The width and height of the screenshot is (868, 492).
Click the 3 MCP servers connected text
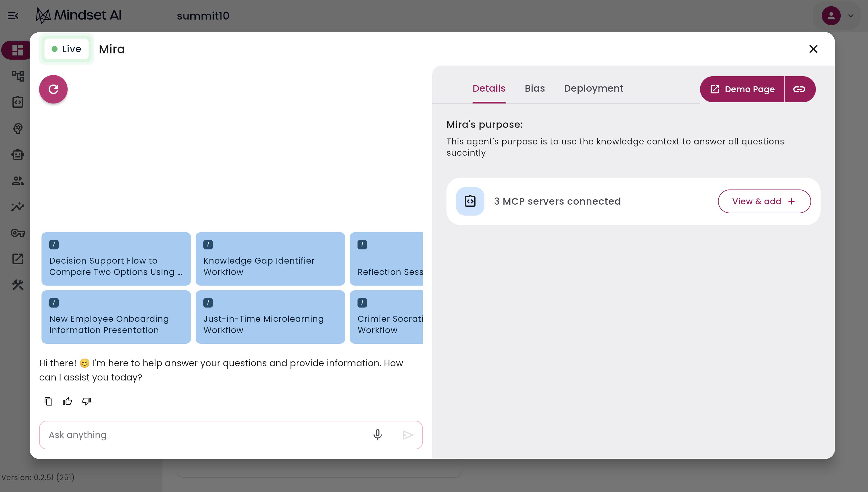[x=557, y=201]
